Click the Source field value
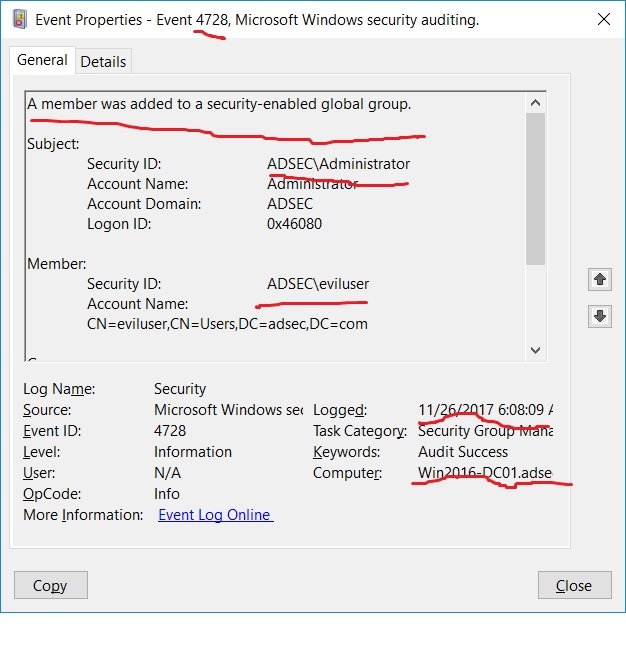Viewport: 626px width, 653px height. (228, 410)
